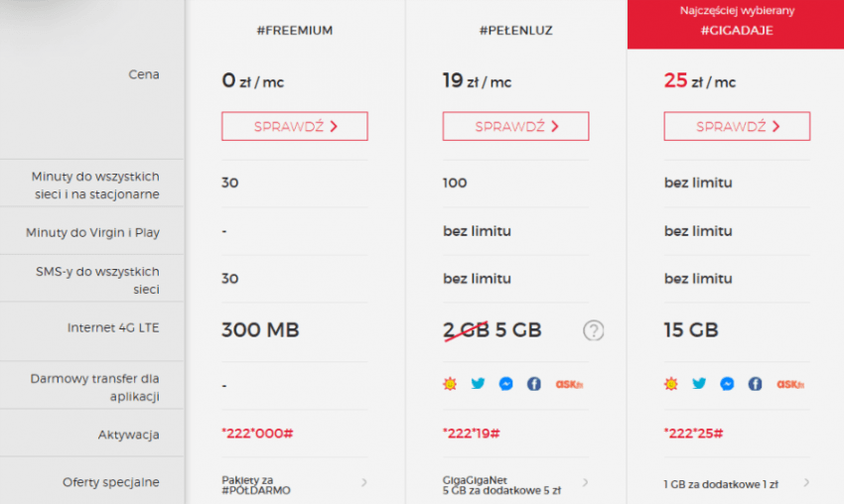The height and width of the screenshot is (504, 844).
Task: Click the sun app icon in #GIGADAJE column
Action: pos(670,384)
